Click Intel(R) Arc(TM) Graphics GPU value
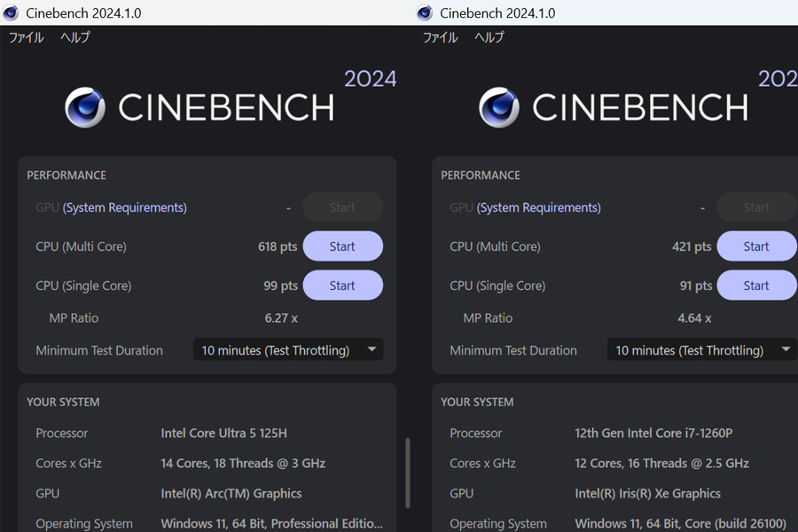 pyautogui.click(x=231, y=493)
